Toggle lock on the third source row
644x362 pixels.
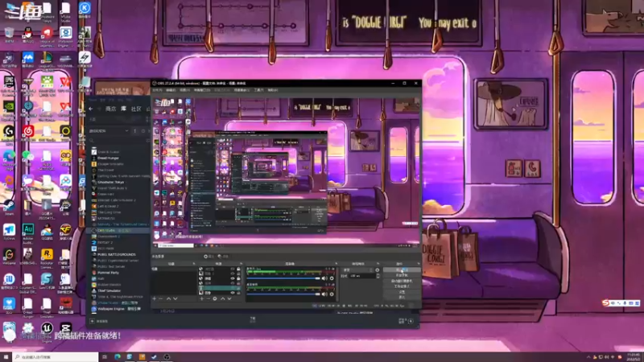[238, 278]
